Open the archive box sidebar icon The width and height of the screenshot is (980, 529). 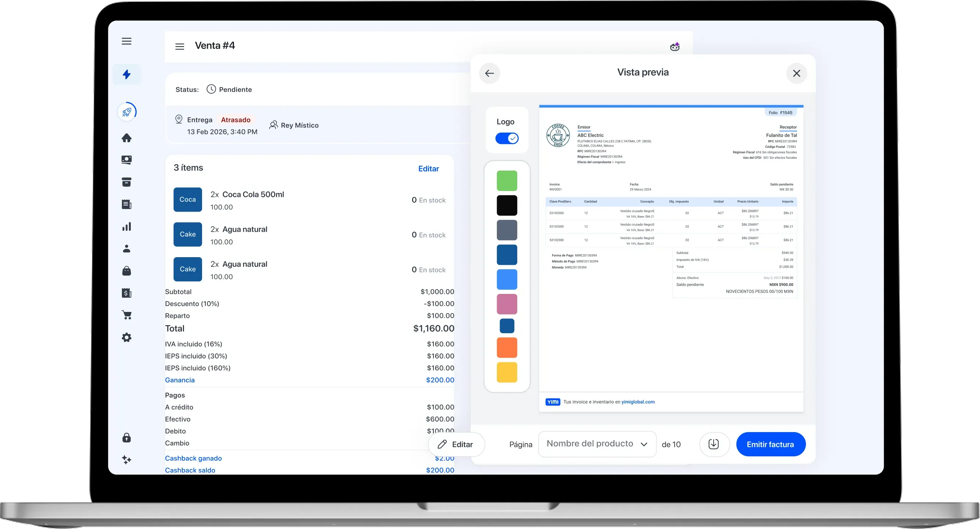127,182
